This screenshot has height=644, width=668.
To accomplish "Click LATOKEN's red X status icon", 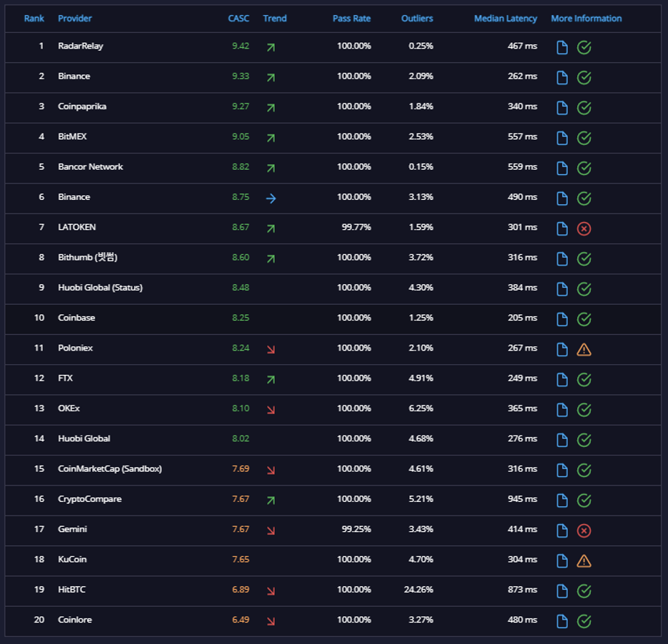I will 584,229.
